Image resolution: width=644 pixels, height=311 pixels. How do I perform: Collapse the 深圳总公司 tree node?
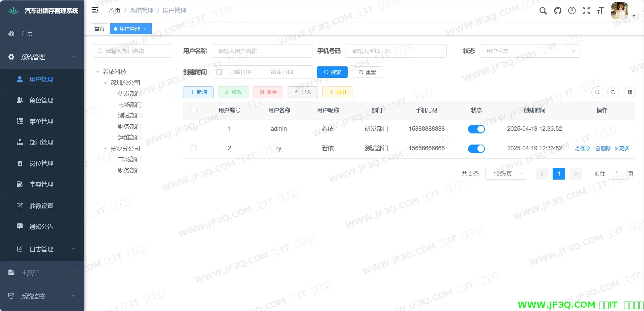point(106,83)
